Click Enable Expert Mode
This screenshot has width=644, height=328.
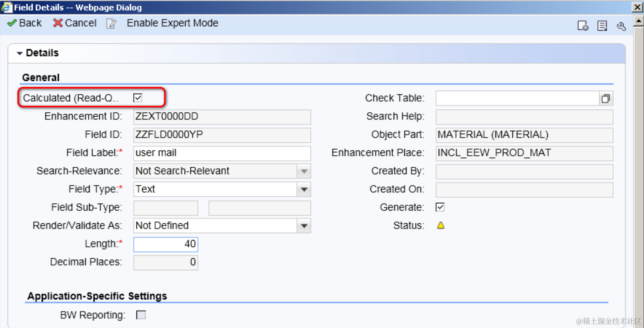click(172, 23)
